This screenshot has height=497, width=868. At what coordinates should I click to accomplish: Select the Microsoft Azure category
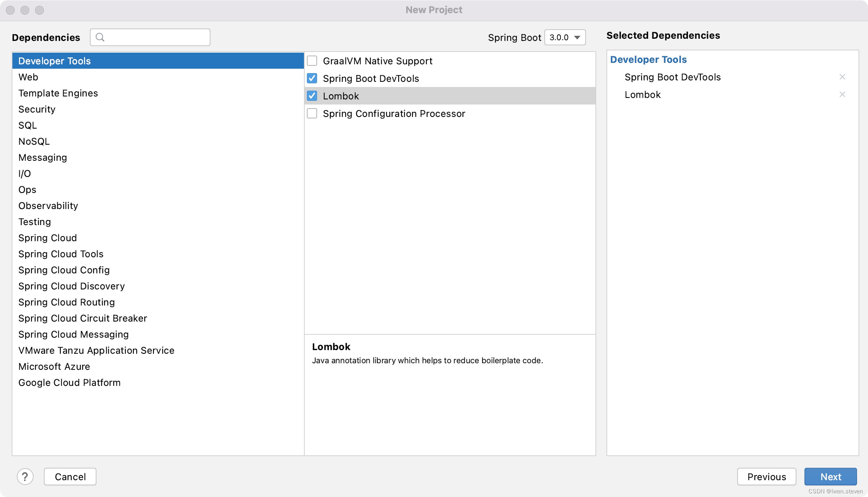(158, 366)
